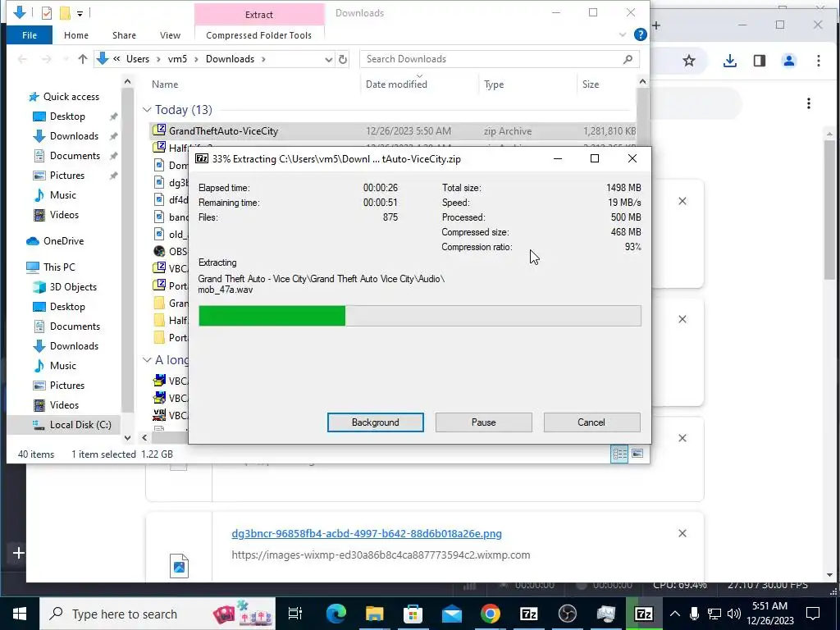The image size is (840, 630).
Task: Open Microsoft Store taskbar icon
Action: click(x=413, y=614)
